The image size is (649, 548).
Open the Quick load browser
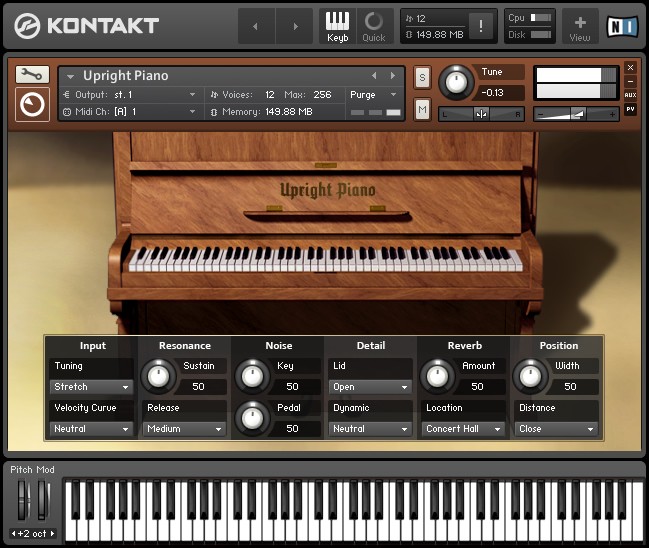(374, 26)
